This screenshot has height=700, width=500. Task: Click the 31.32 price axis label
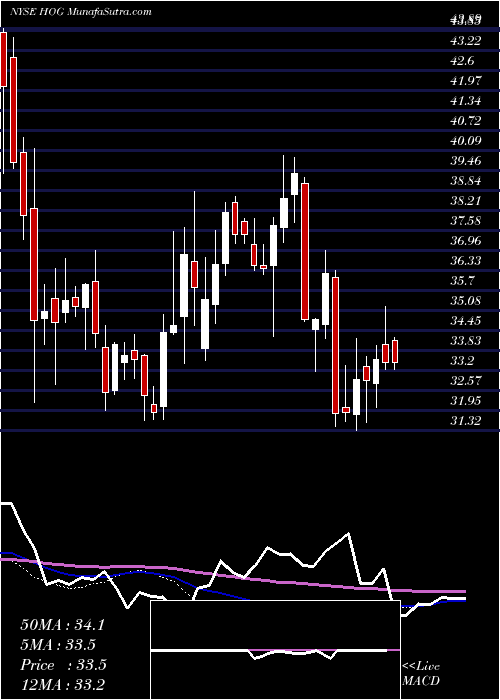tap(466, 421)
